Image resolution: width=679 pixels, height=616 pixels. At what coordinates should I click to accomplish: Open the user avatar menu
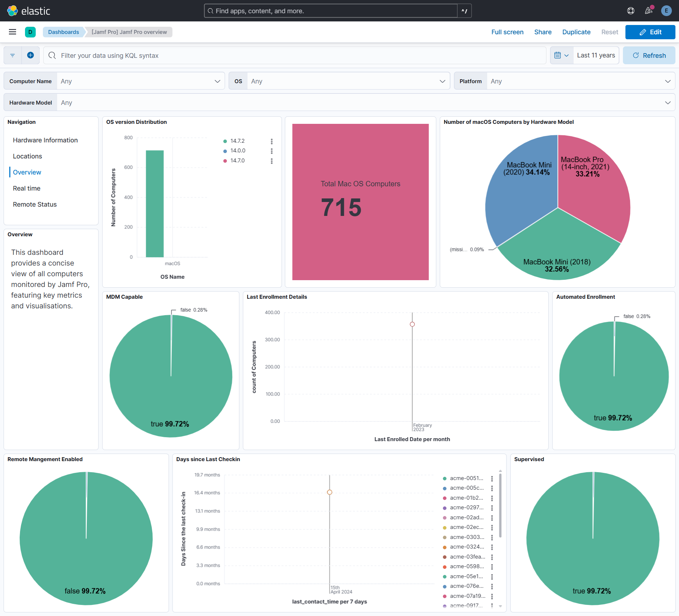point(666,11)
